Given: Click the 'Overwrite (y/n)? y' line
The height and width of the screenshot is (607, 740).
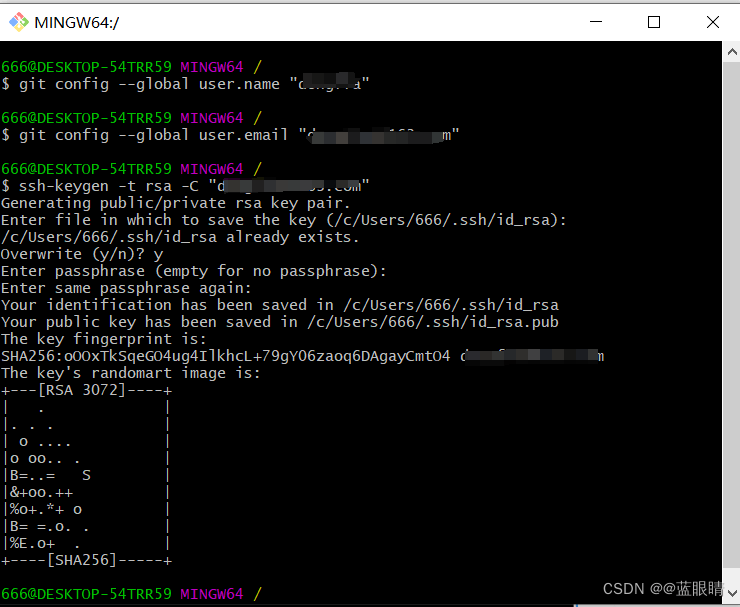Looking at the screenshot, I should [x=82, y=254].
